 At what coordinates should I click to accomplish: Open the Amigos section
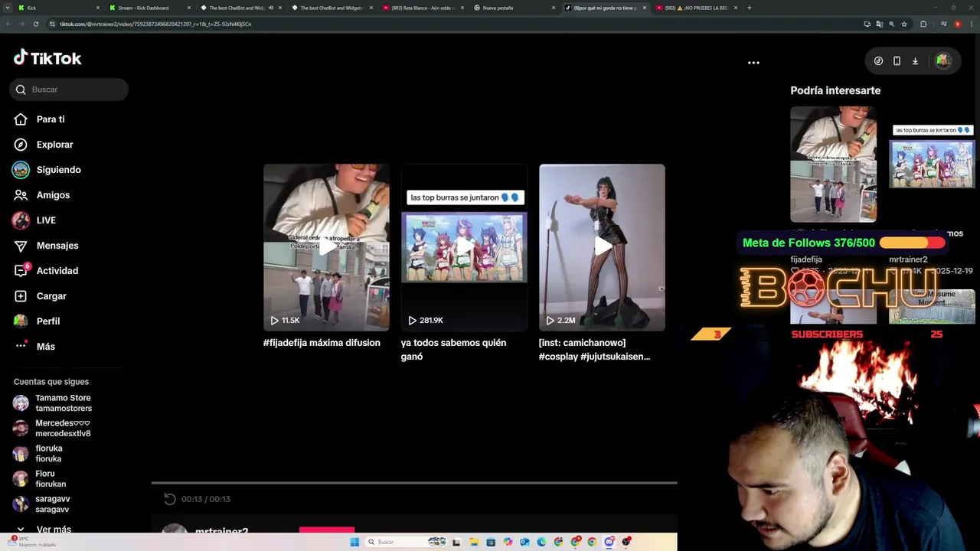53,195
